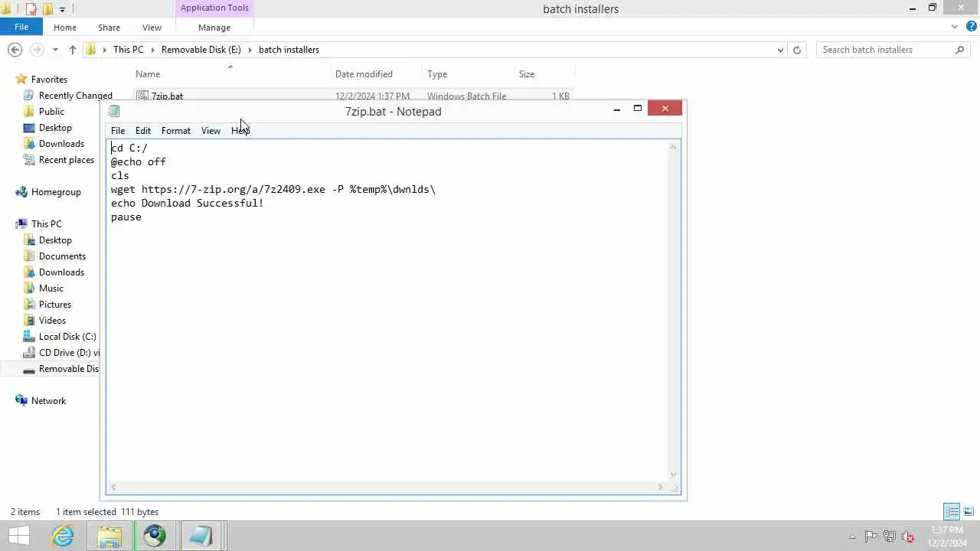Open the Pictures folder
Screen dimensions: 980x551
tap(54, 305)
